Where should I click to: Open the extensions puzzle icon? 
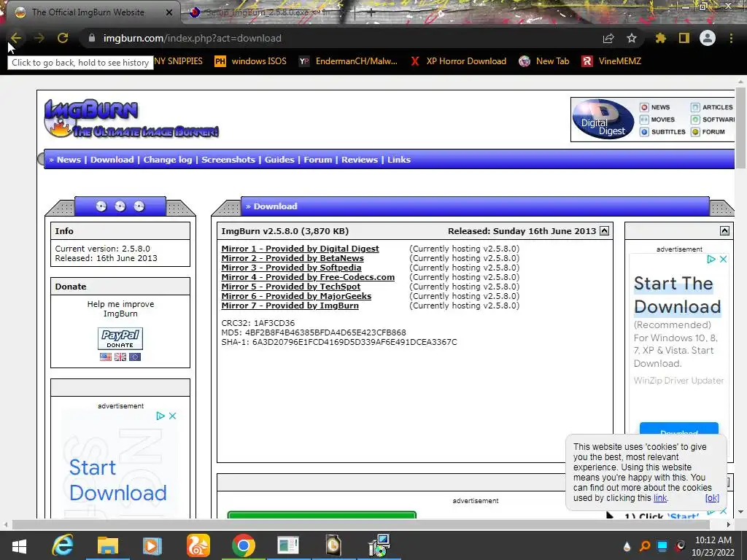(661, 38)
